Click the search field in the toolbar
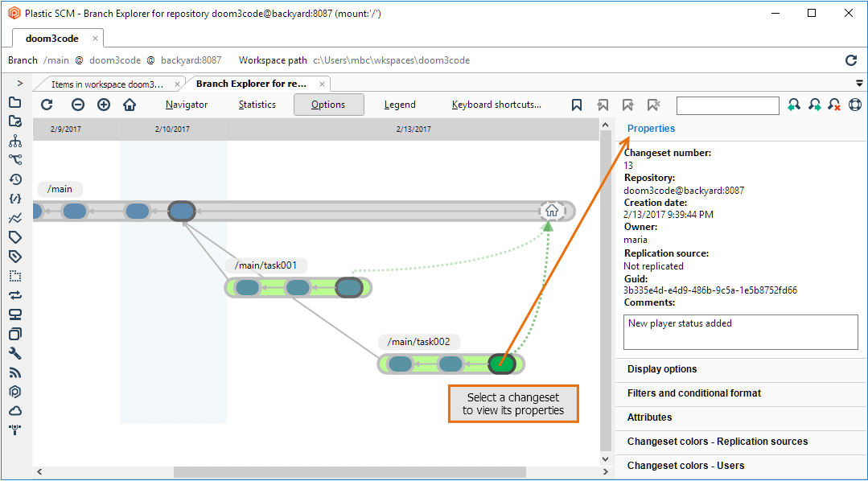 click(x=727, y=105)
